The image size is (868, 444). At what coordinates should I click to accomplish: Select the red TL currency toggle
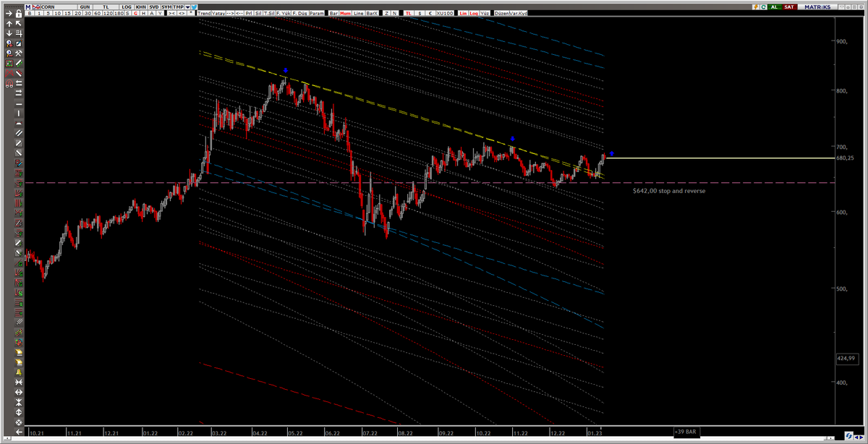(x=409, y=14)
